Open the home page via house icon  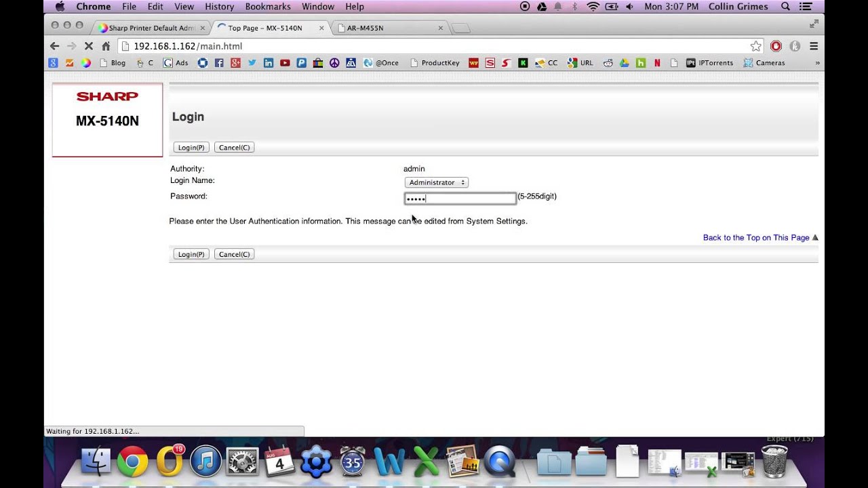coord(106,46)
